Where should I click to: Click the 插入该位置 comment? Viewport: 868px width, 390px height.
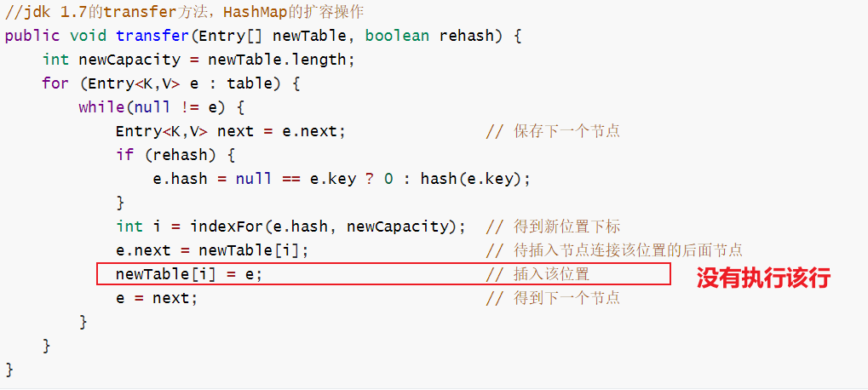tap(537, 274)
